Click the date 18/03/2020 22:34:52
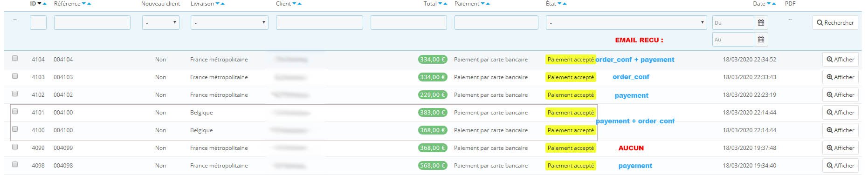The height and width of the screenshot is (175, 868). tap(750, 60)
